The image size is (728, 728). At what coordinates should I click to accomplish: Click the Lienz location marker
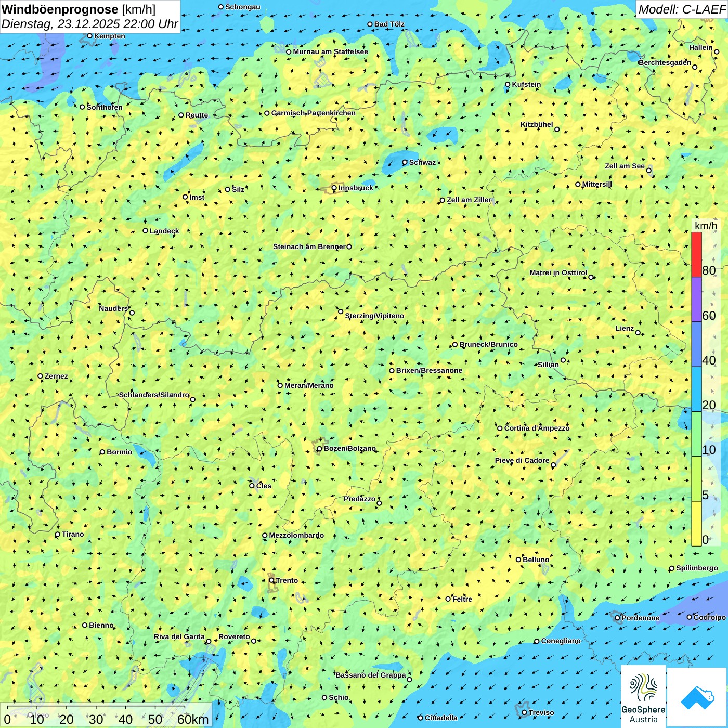click(638, 333)
